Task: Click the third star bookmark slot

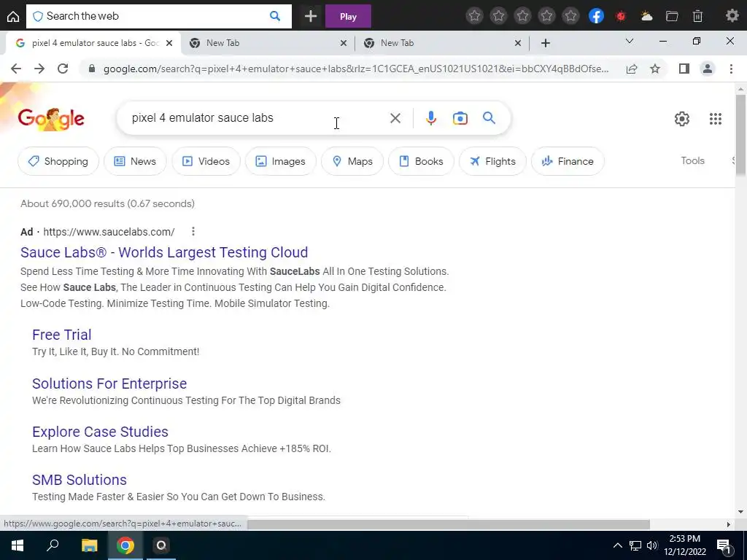Action: tap(522, 16)
